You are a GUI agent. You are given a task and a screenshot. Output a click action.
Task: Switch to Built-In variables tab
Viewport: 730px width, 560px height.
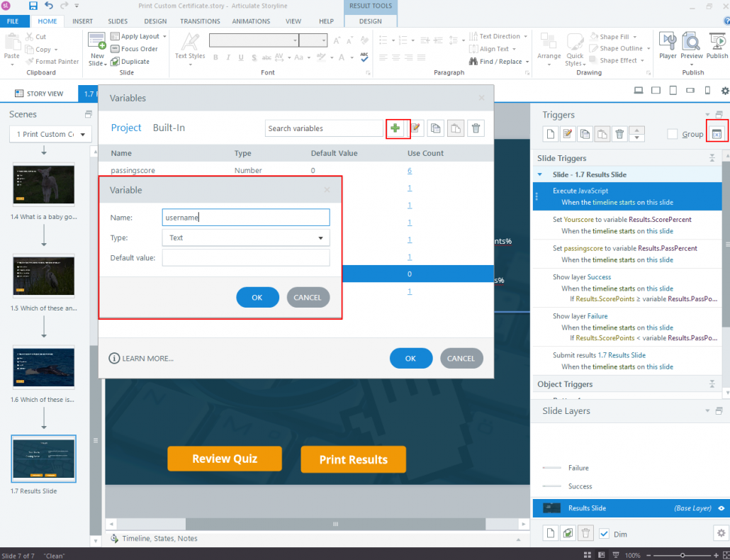click(x=169, y=128)
